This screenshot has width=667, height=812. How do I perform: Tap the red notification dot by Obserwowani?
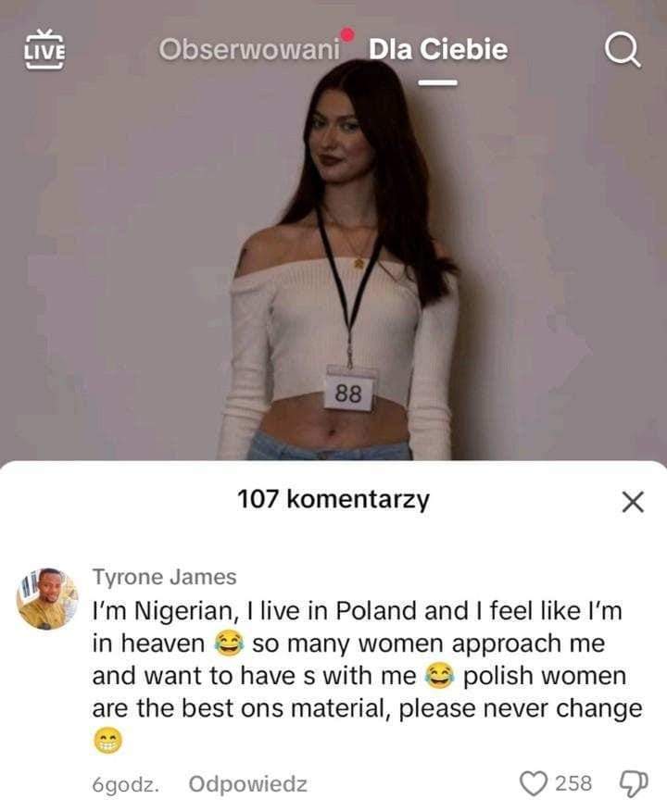(x=347, y=34)
